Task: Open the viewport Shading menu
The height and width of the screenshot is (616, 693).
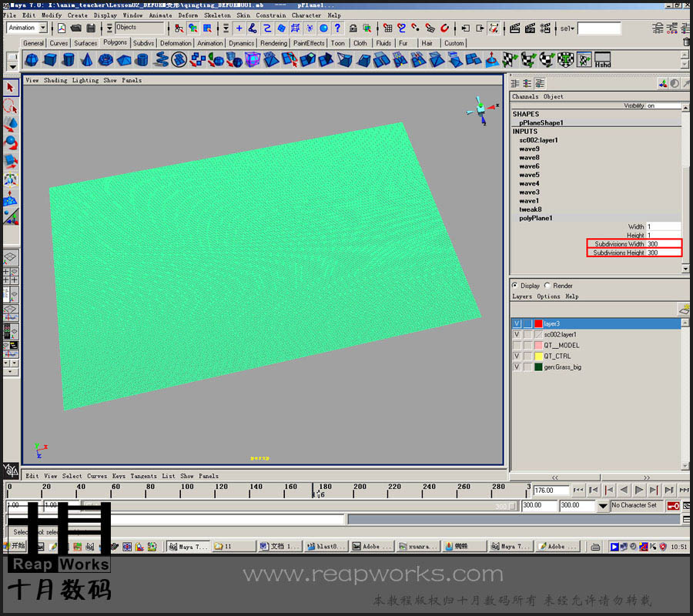Action: [x=55, y=80]
